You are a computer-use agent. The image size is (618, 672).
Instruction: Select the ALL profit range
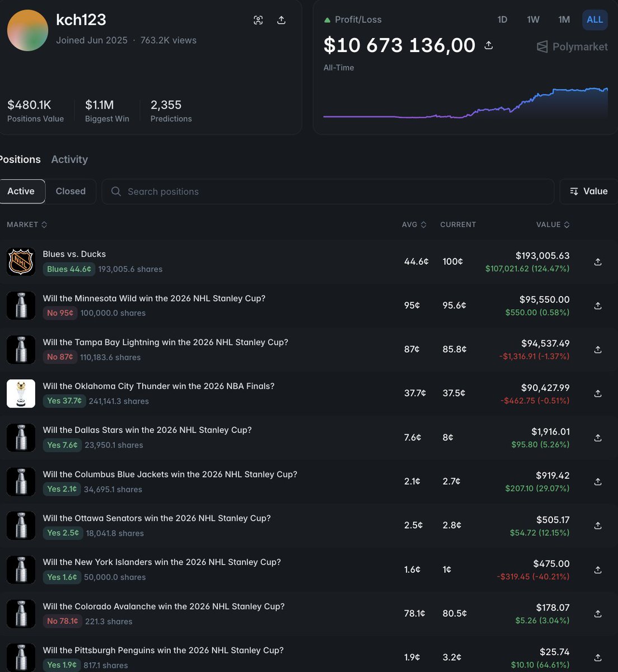tap(594, 20)
